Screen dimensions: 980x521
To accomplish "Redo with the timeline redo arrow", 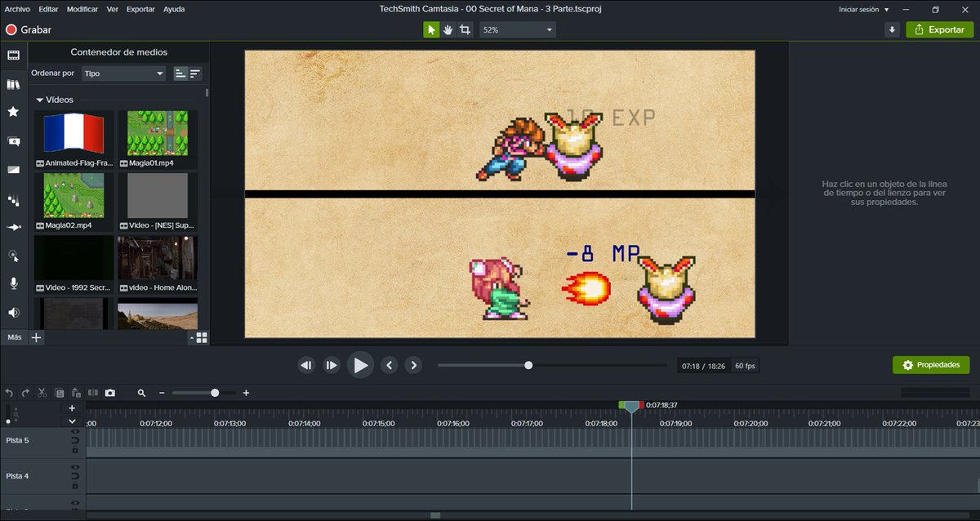I will click(26, 393).
